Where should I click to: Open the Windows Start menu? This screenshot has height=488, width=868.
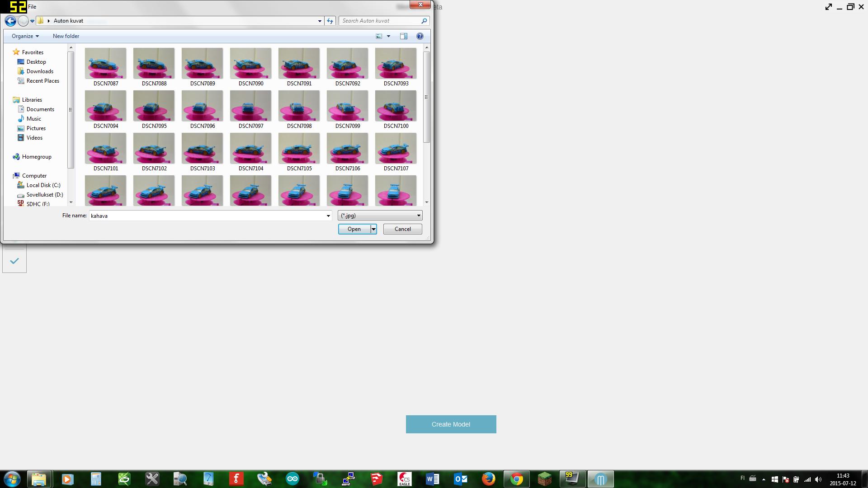pos(12,479)
